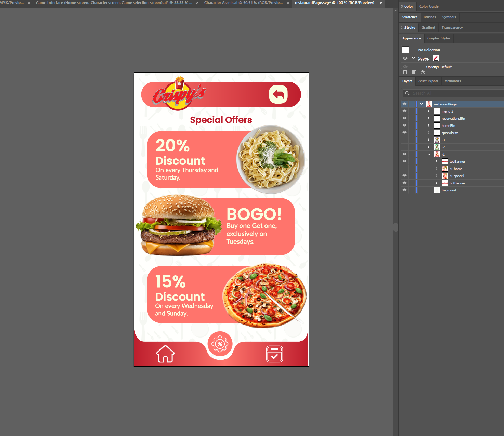Click the home icon in bottom banner
Viewport: 504px width, 436px height.
[x=165, y=354]
